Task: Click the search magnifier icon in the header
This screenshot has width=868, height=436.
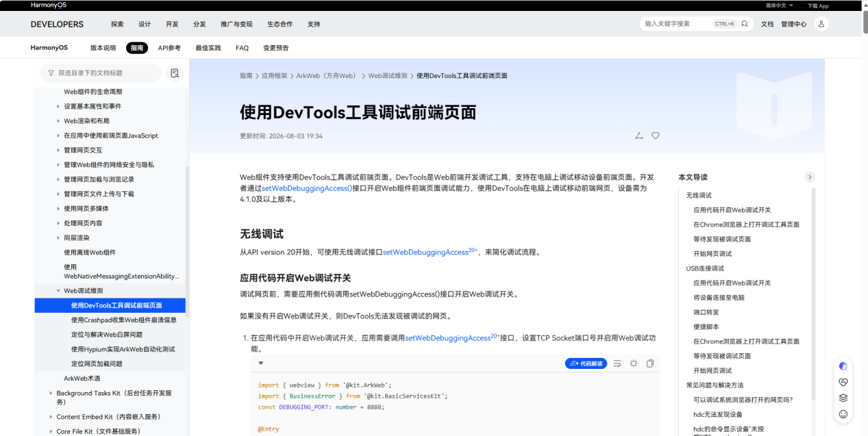Action: [x=745, y=24]
